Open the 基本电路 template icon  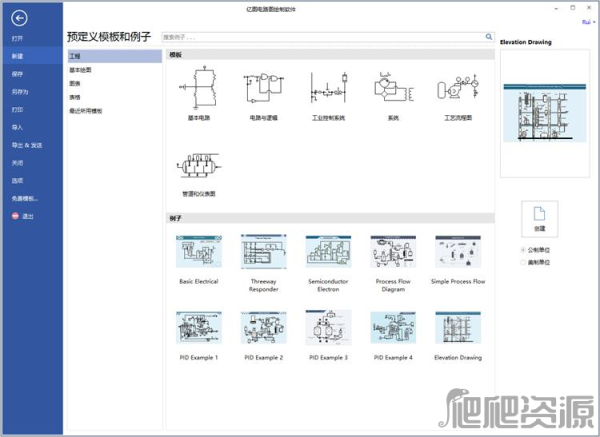coord(199,88)
